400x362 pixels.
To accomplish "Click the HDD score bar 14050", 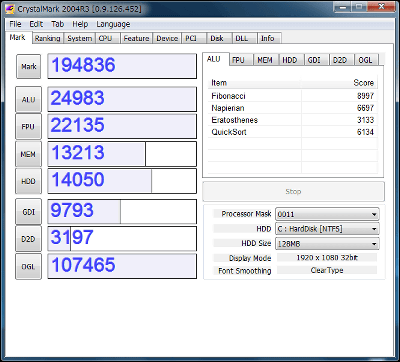I will coord(122,181).
